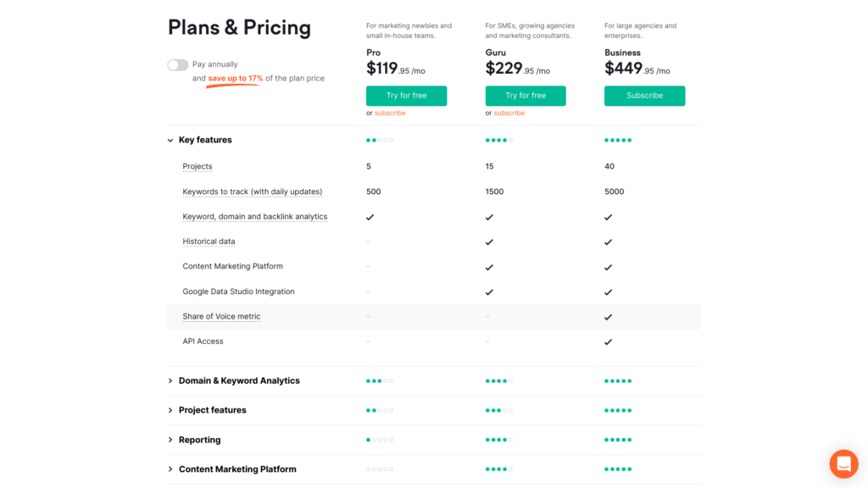
Task: Click the Pro plan Key features rating dots
Action: 380,141
